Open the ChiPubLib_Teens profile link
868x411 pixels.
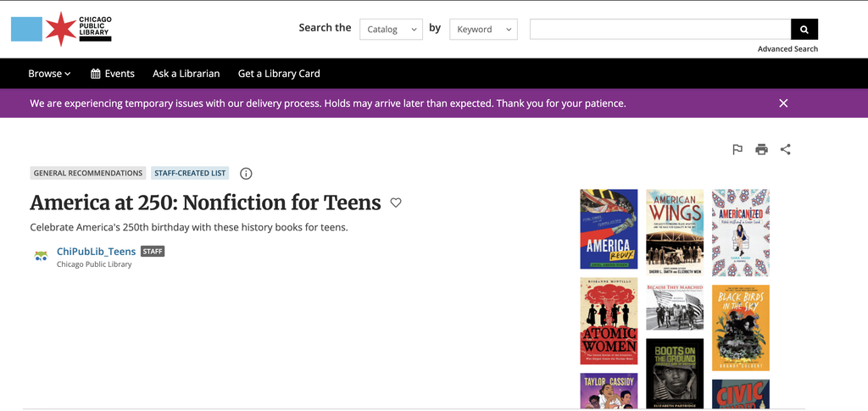click(x=97, y=252)
